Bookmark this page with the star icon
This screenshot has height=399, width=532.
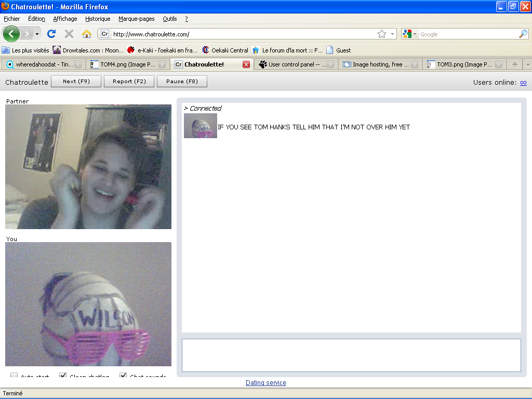tap(382, 34)
